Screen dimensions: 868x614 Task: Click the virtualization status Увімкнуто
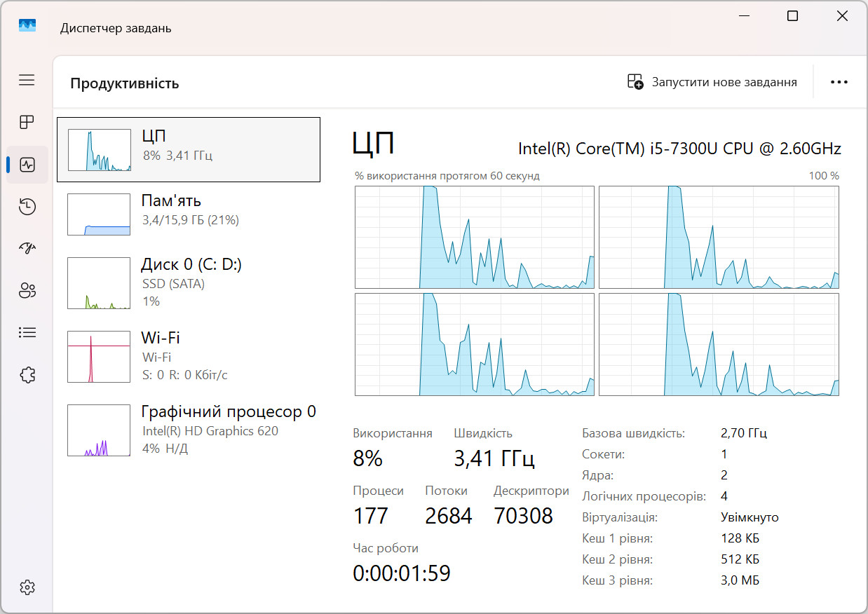[750, 517]
